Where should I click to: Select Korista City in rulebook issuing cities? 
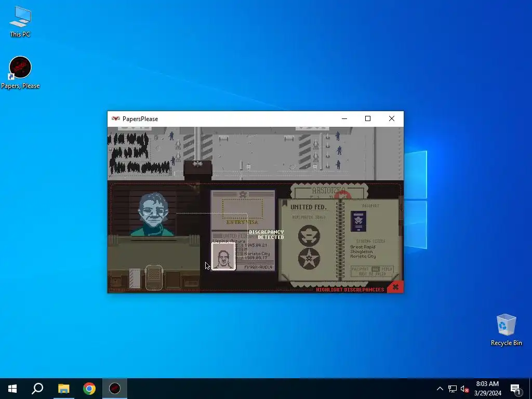point(363,256)
